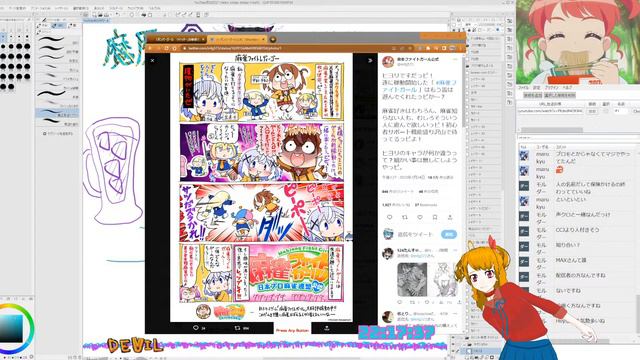Close the first browser tab
The height and width of the screenshot is (360, 640).
pyautogui.click(x=203, y=39)
